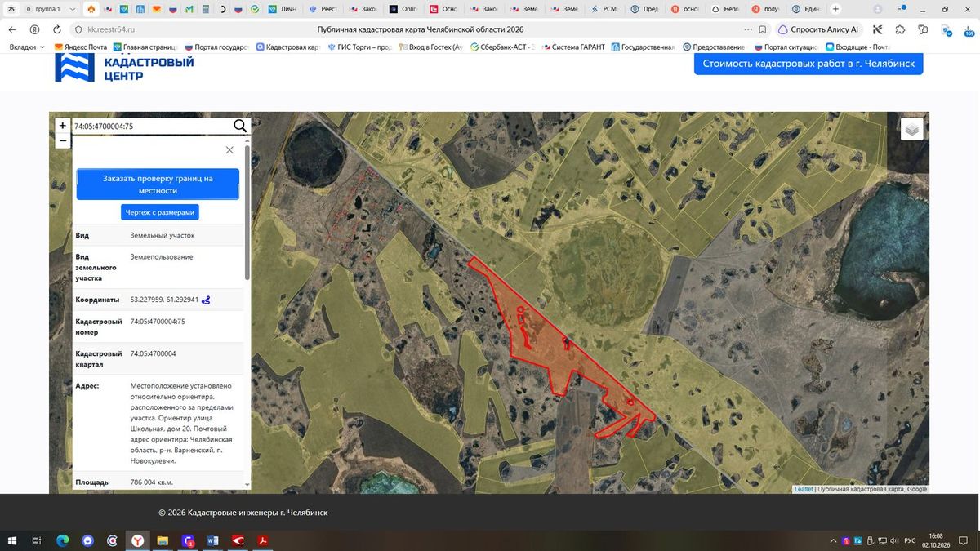Viewport: 980px width, 551px height.
Task: Switch to the 'РСМ' browser tab
Action: (x=606, y=9)
